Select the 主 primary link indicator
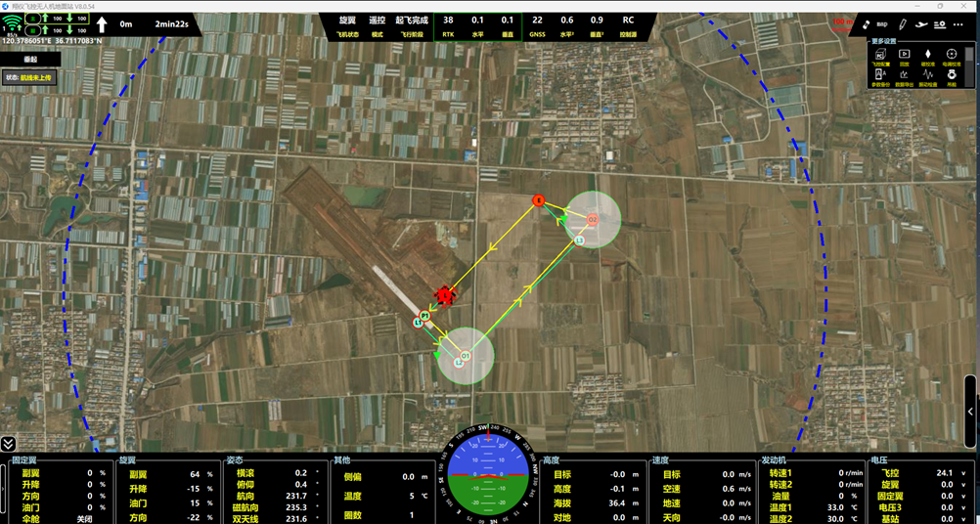The image size is (980, 524). click(32, 19)
